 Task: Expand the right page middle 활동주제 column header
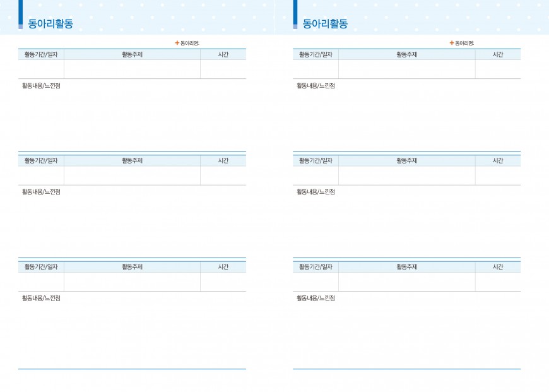406,160
